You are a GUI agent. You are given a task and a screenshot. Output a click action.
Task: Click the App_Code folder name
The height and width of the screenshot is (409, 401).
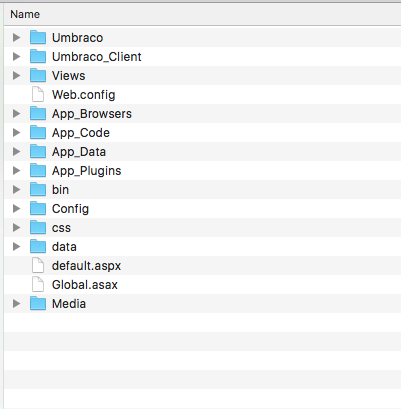tap(81, 133)
